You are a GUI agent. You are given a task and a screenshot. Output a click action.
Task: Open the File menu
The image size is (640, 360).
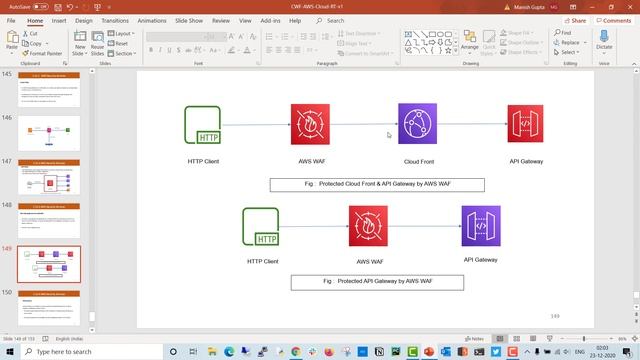point(11,20)
